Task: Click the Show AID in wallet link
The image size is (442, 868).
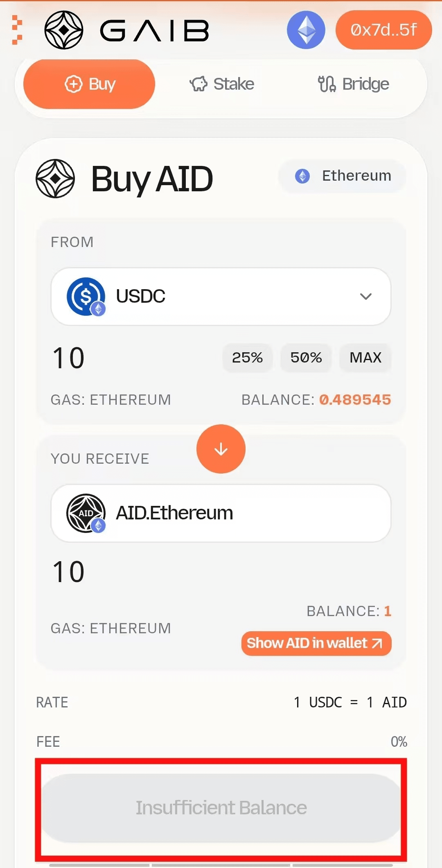Action: click(316, 643)
